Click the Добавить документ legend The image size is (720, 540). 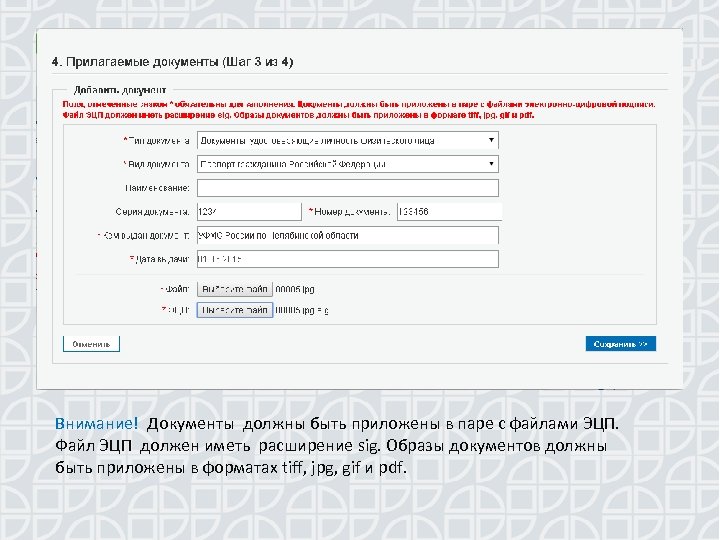click(120, 90)
